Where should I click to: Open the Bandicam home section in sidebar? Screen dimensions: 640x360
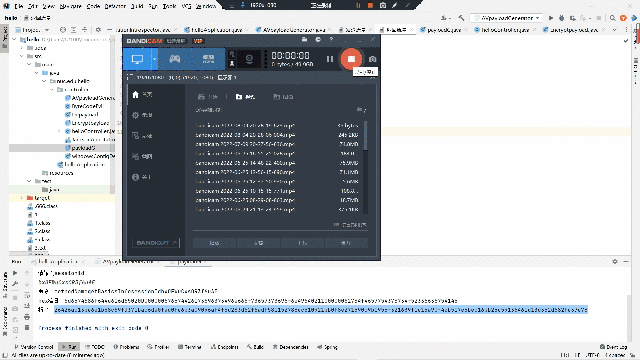coord(142,95)
